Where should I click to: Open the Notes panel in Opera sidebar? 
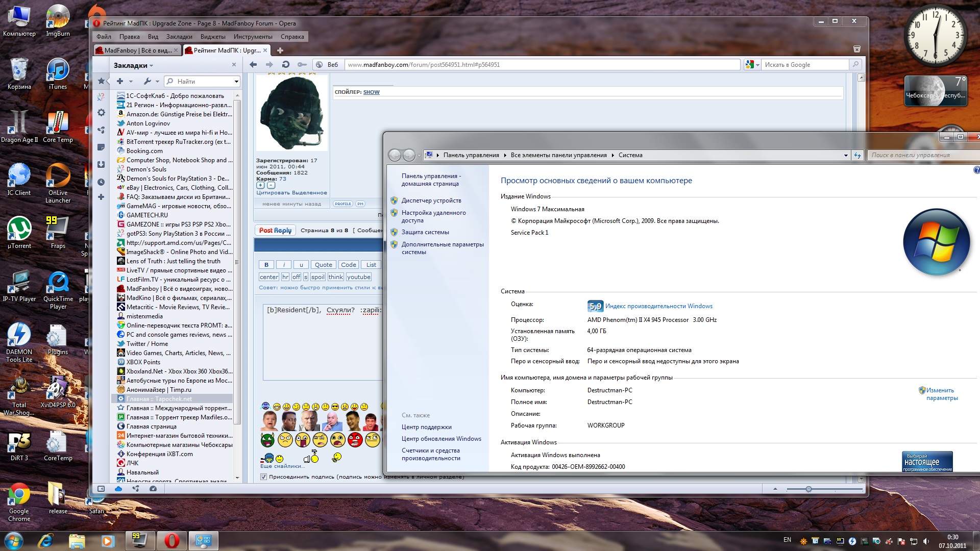(x=101, y=147)
